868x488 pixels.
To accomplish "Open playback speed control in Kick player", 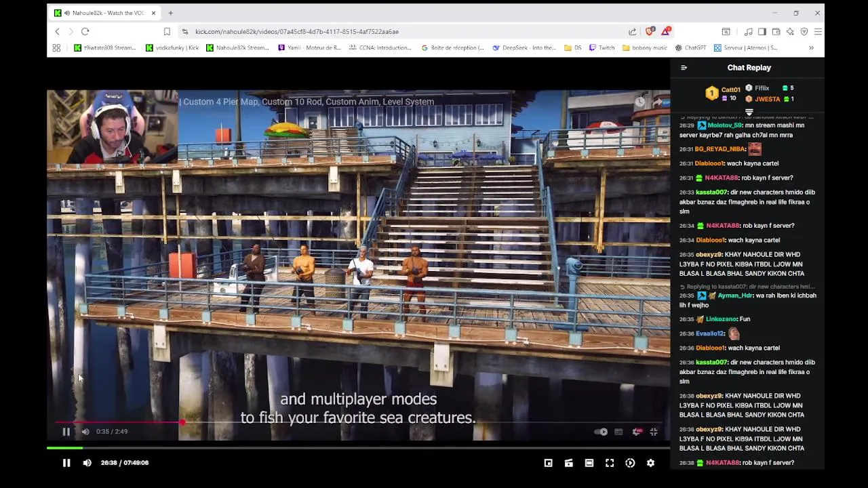I will [x=630, y=463].
